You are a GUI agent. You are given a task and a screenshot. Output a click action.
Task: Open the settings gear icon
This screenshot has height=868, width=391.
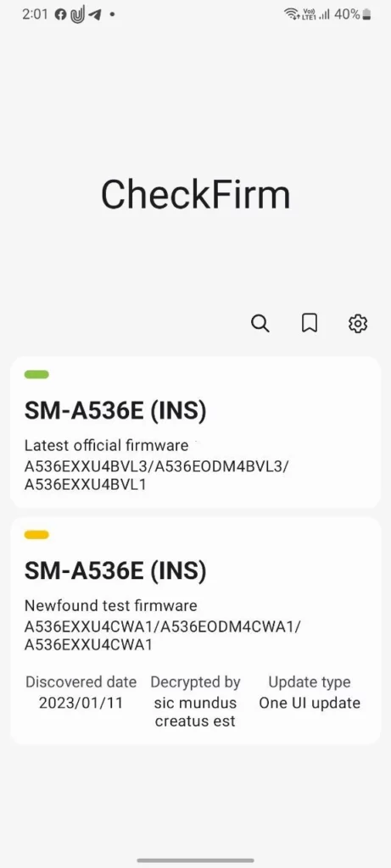(358, 323)
